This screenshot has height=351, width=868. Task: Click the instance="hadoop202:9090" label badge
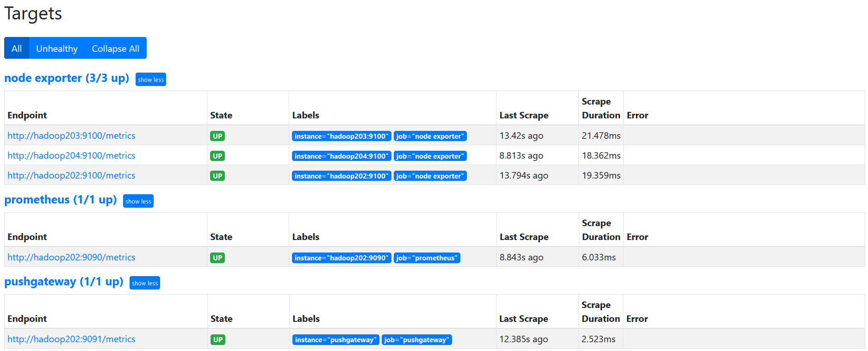pos(341,258)
